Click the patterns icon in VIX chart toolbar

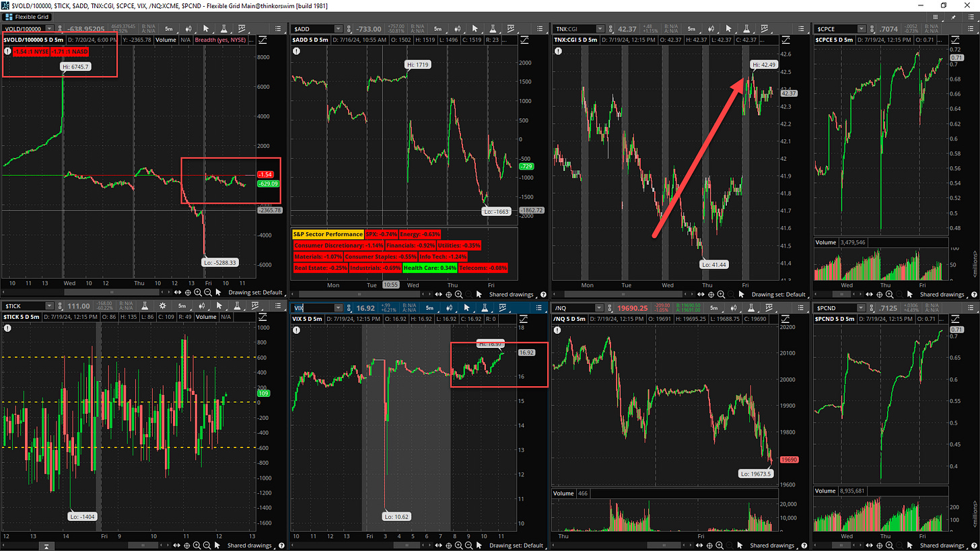tap(501, 307)
